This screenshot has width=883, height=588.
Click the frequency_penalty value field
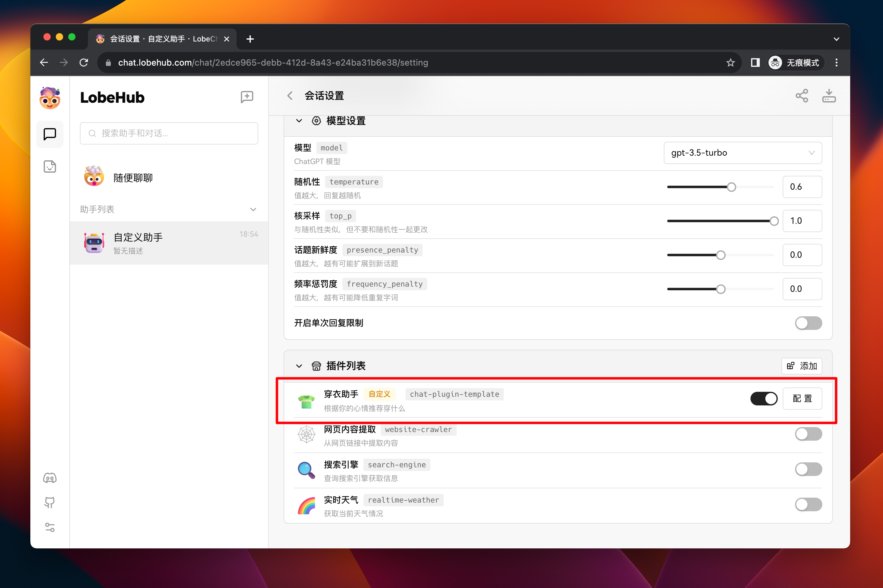pos(802,289)
